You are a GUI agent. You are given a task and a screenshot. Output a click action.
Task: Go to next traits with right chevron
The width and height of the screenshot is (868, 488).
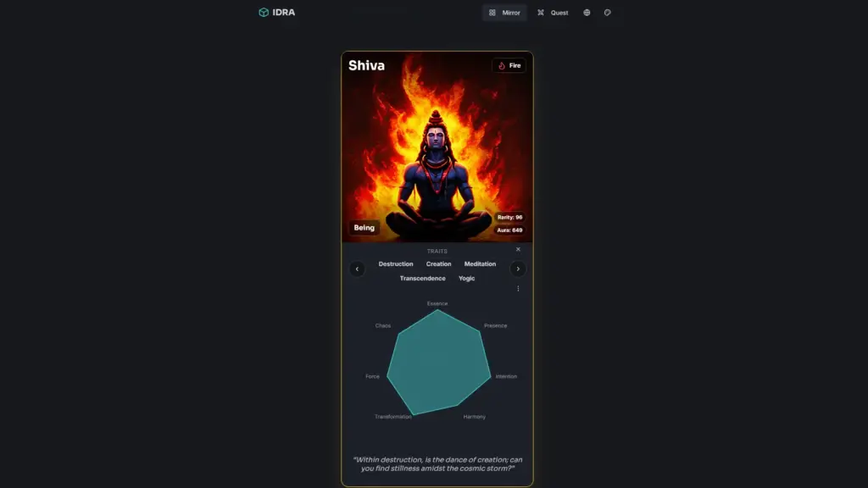(x=518, y=269)
